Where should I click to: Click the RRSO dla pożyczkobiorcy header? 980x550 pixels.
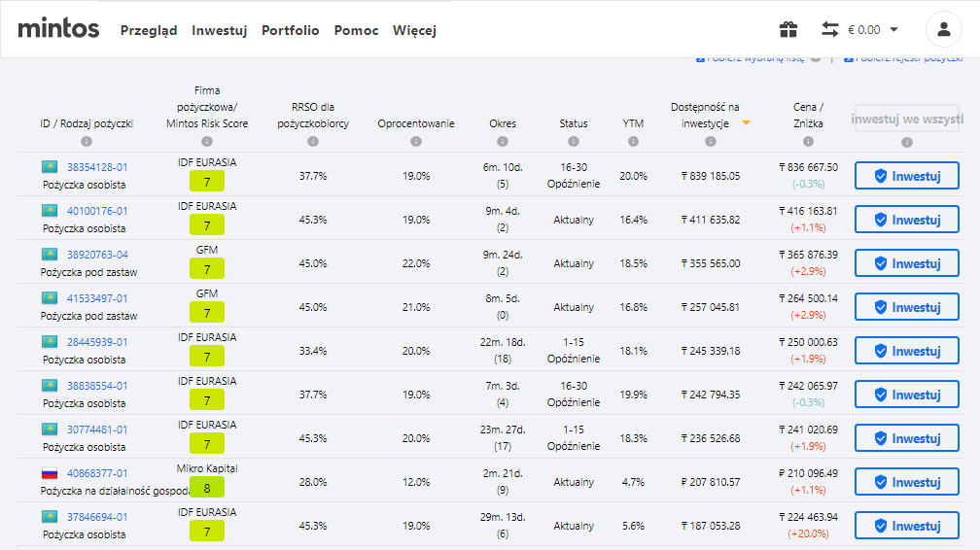coord(313,115)
